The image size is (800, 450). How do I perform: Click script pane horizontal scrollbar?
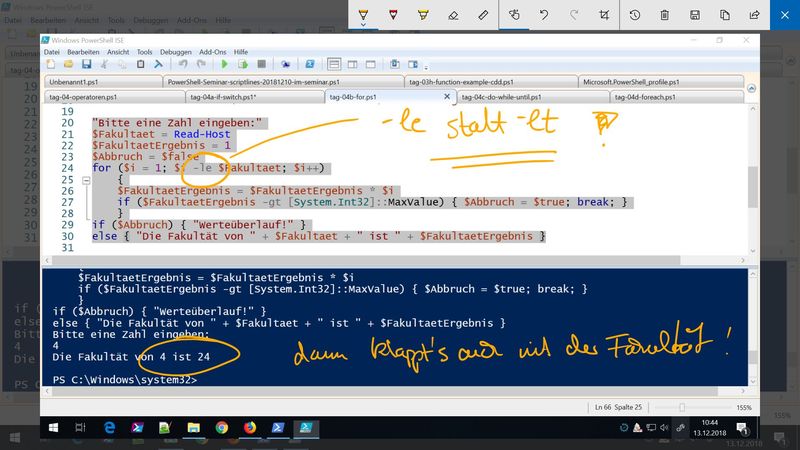click(x=366, y=261)
